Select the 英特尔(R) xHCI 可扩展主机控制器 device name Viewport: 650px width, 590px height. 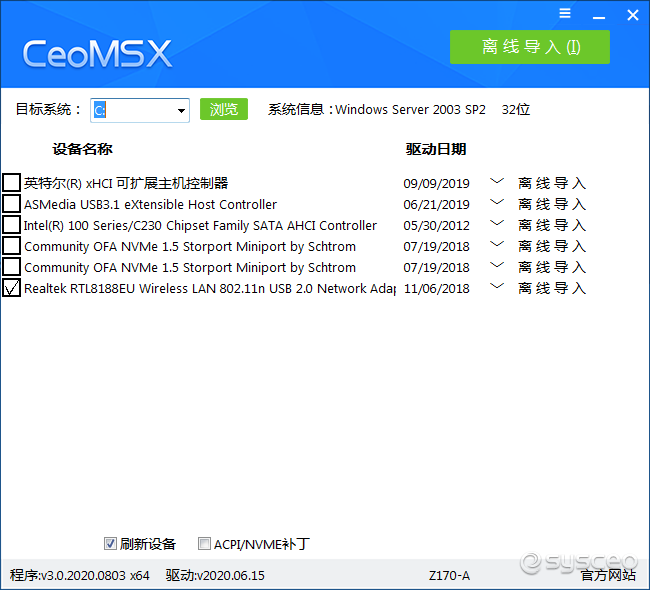126,183
